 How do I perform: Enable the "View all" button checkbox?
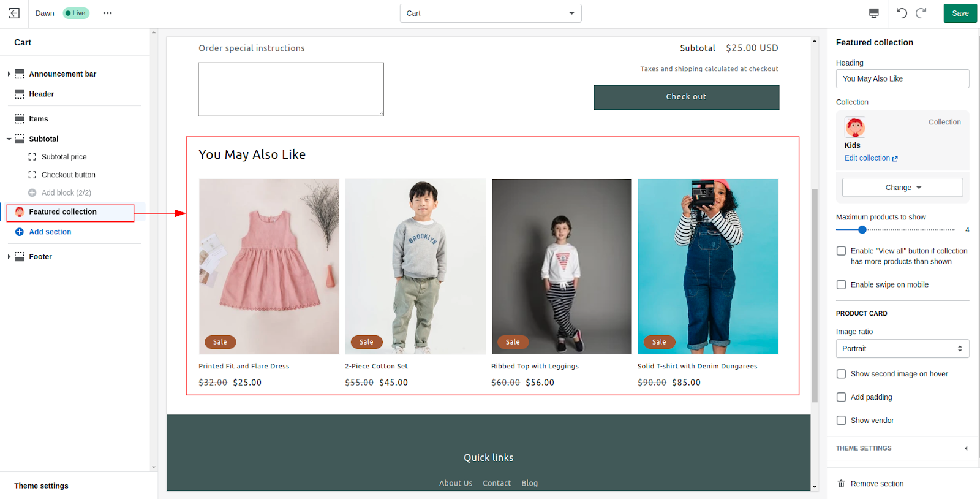click(x=842, y=251)
